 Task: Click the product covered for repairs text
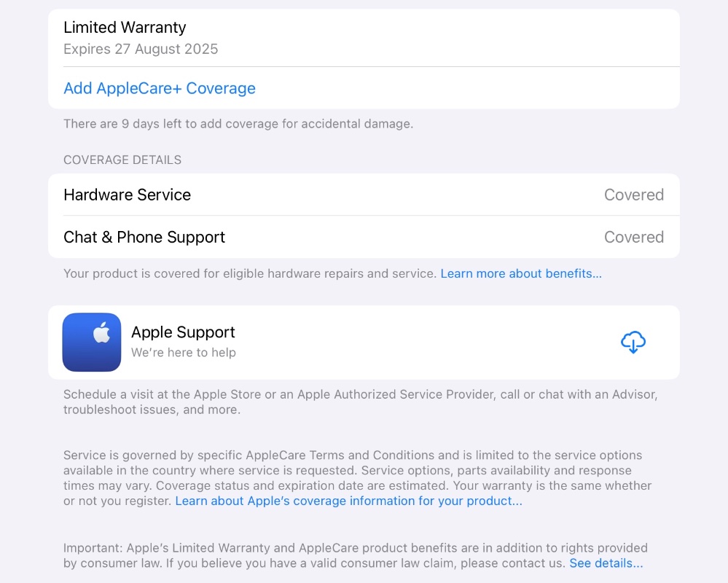[249, 274]
